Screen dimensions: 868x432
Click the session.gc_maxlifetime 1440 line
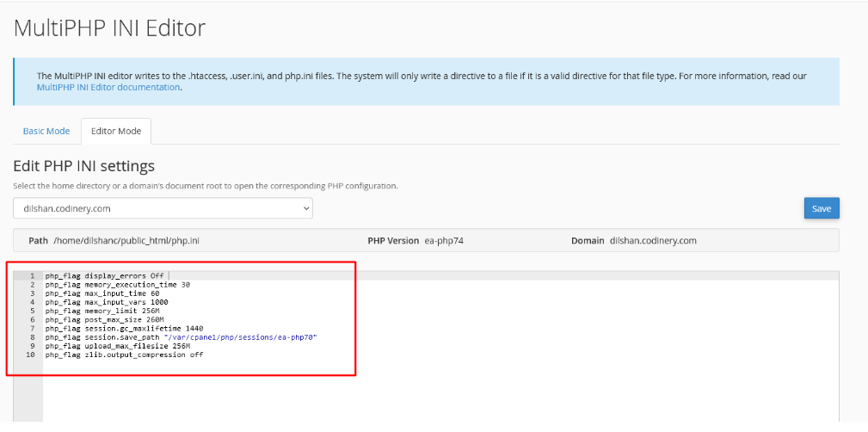coord(124,329)
